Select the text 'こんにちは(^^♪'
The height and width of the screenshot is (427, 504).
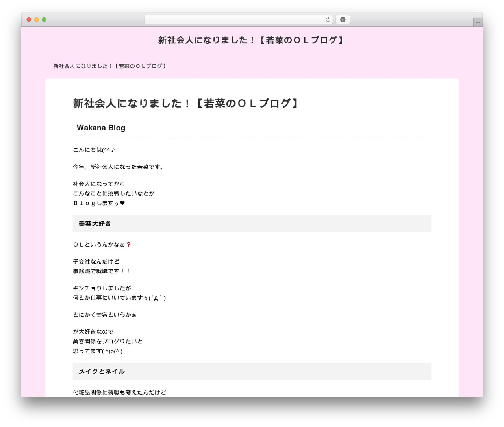pyautogui.click(x=94, y=150)
